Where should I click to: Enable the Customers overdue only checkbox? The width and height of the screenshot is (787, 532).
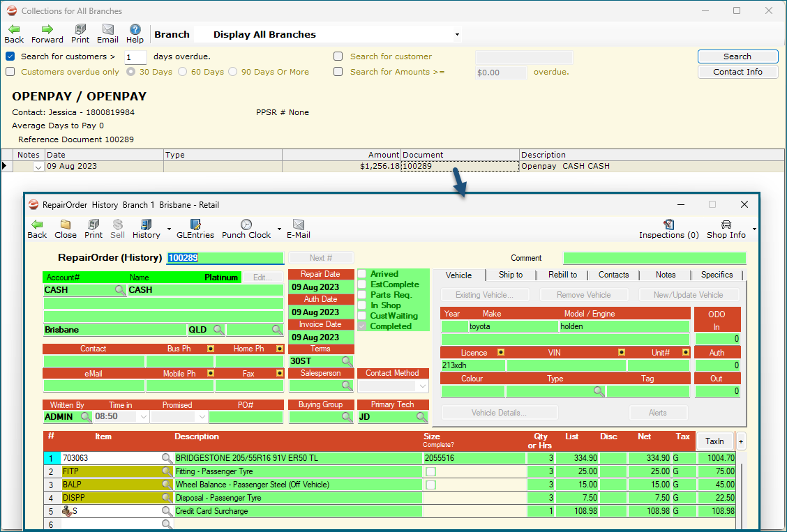coord(10,72)
